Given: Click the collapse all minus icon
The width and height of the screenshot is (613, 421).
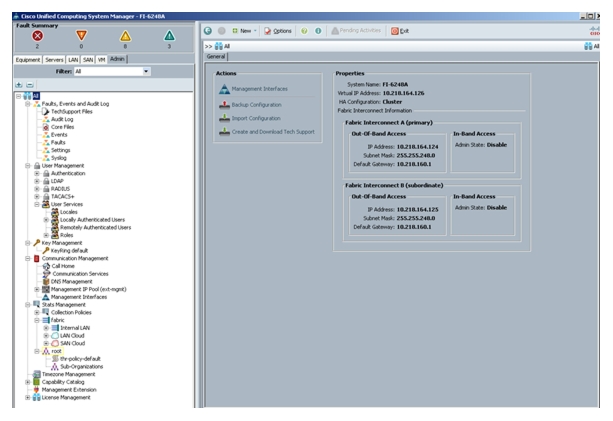Looking at the screenshot, I should pyautogui.click(x=30, y=84).
